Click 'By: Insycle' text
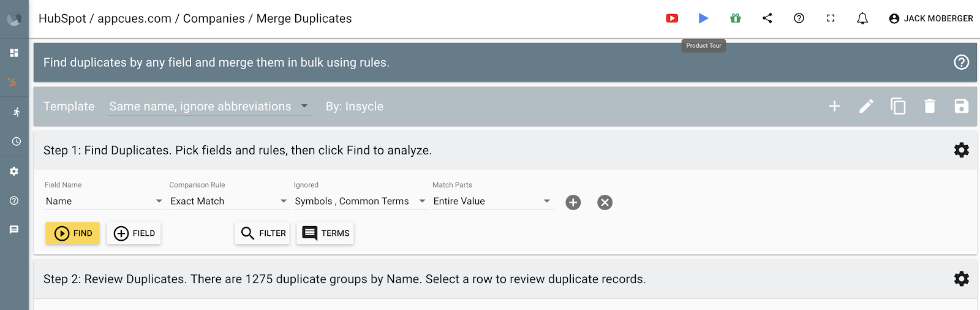 (x=355, y=107)
